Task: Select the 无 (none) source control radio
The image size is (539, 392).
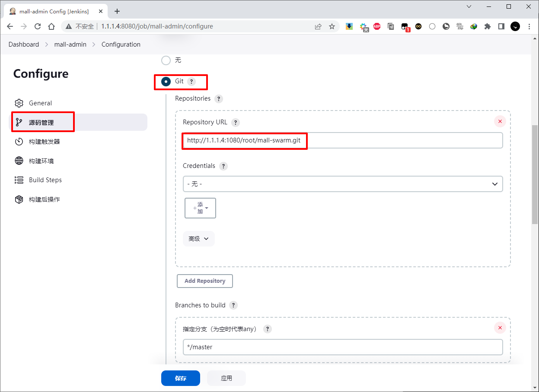Action: (x=166, y=60)
